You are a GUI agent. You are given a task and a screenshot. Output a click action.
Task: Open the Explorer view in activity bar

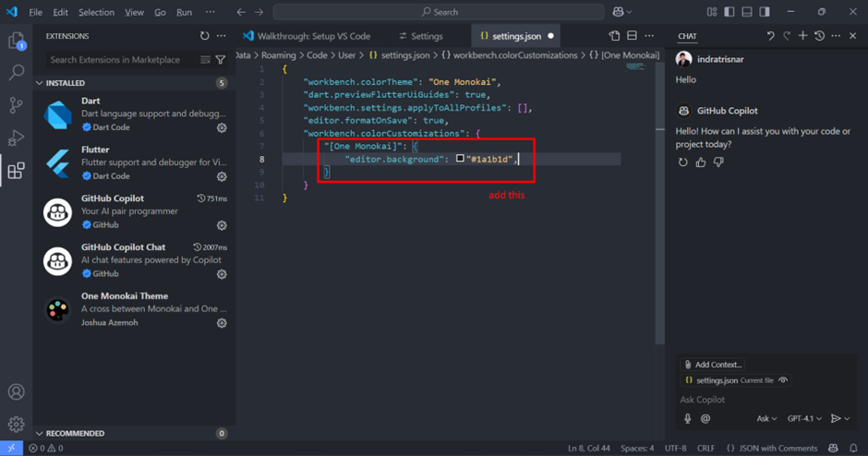(17, 41)
